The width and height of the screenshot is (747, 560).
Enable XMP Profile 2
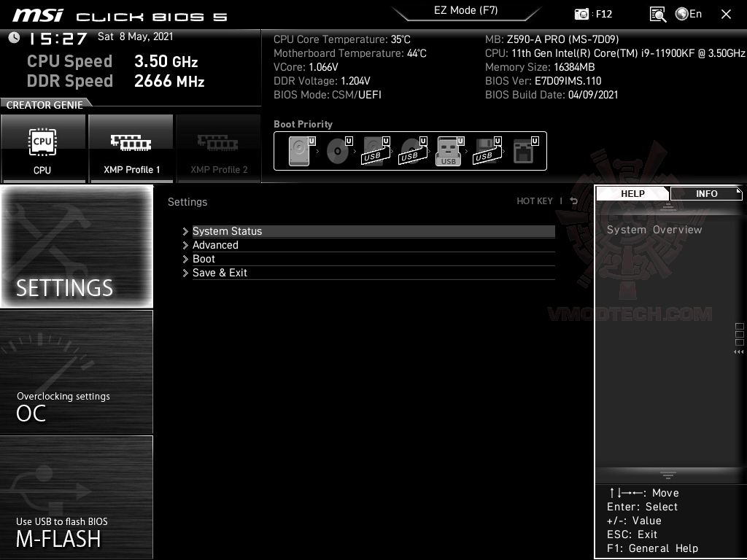(x=218, y=149)
